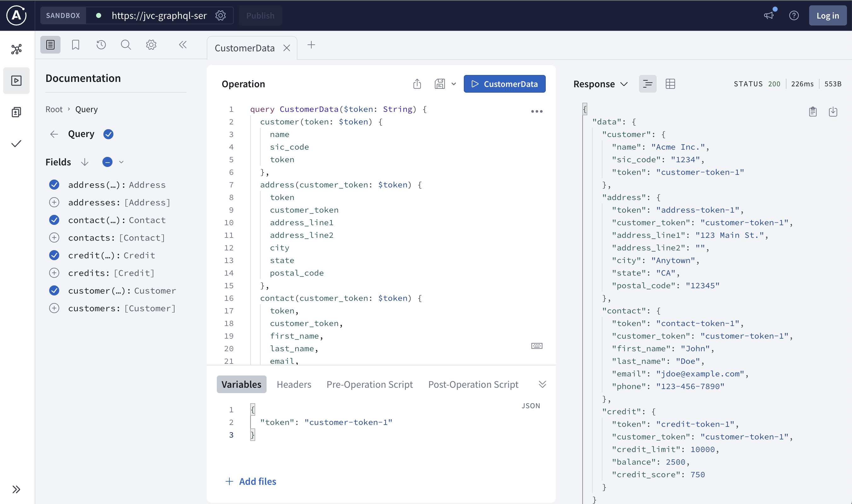Download the response data
The image size is (852, 504).
pyautogui.click(x=833, y=112)
